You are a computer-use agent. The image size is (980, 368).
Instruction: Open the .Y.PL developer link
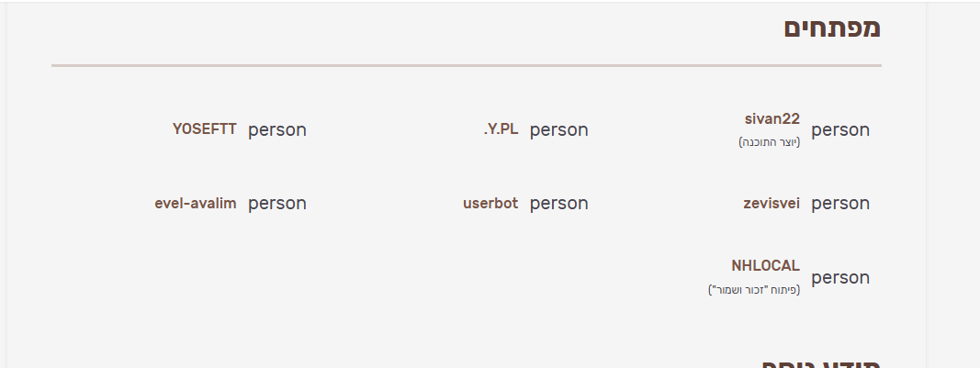[501, 129]
